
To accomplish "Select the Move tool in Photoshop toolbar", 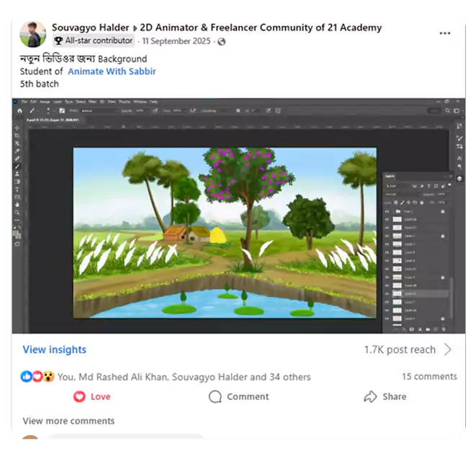I will click(x=17, y=127).
